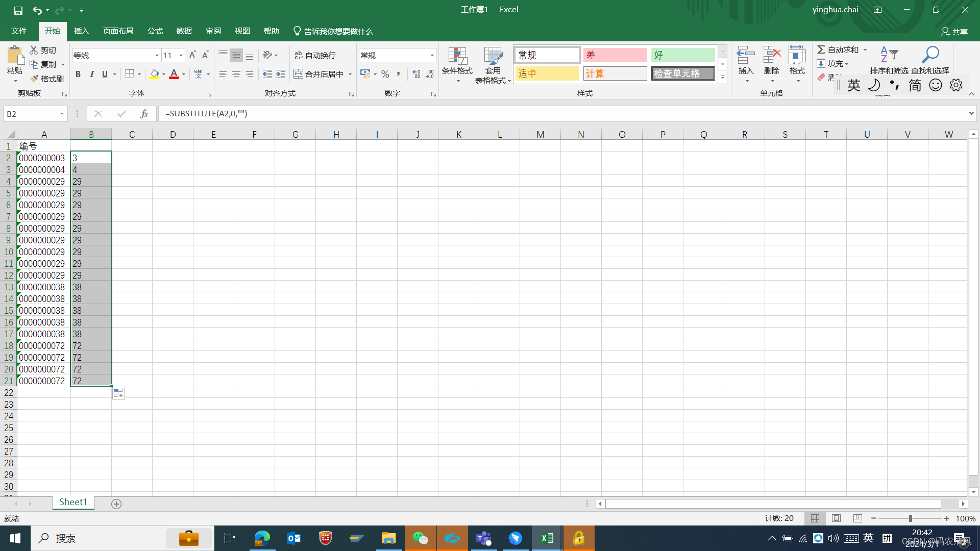
Task: Open the number format dropdown (常规)
Action: click(x=432, y=55)
